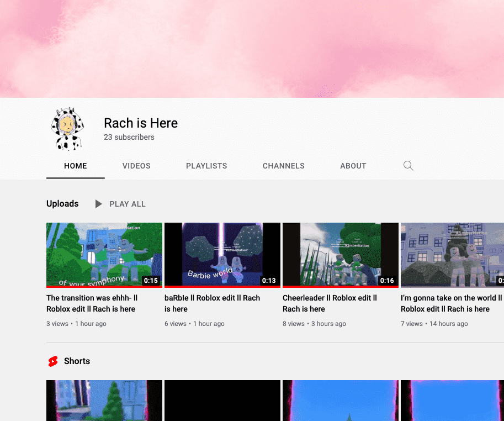504x421 pixels.
Task: Click the red progress bar under first video
Action: 104,287
